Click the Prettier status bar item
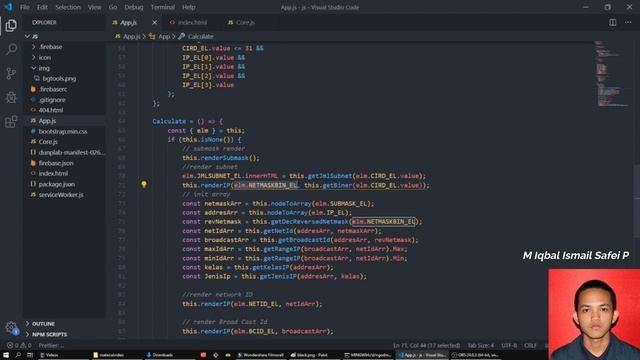 51,345
